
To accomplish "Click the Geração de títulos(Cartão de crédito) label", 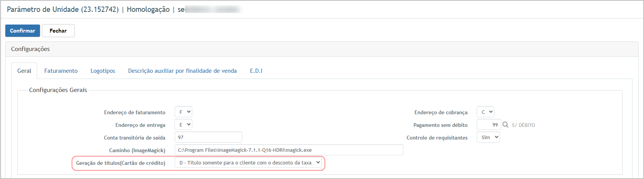I will pyautogui.click(x=121, y=163).
